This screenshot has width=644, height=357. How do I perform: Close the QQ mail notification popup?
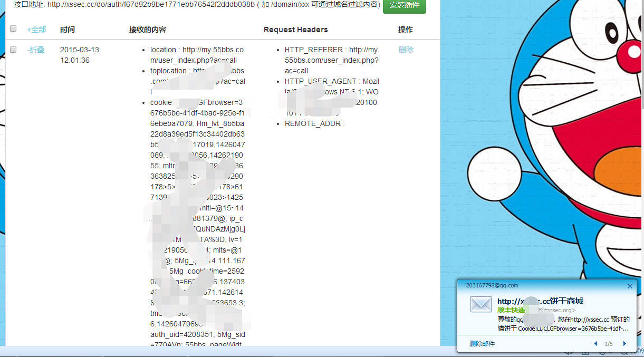point(630,286)
